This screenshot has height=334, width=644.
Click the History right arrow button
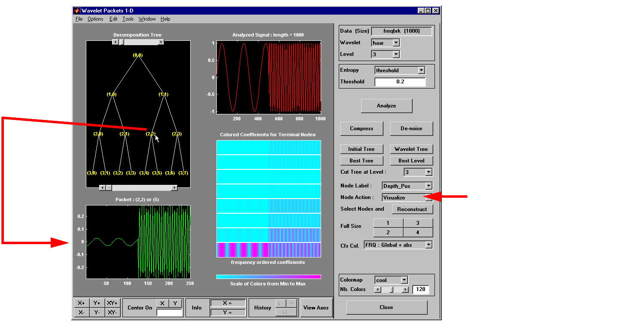tap(292, 303)
